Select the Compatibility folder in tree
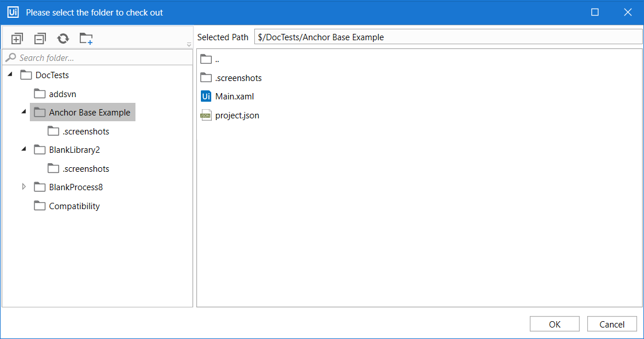The image size is (644, 339). point(73,206)
